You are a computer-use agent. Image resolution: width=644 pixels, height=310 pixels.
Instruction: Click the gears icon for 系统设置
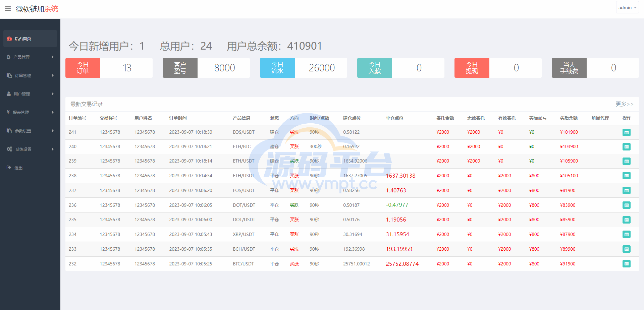[x=9, y=149]
